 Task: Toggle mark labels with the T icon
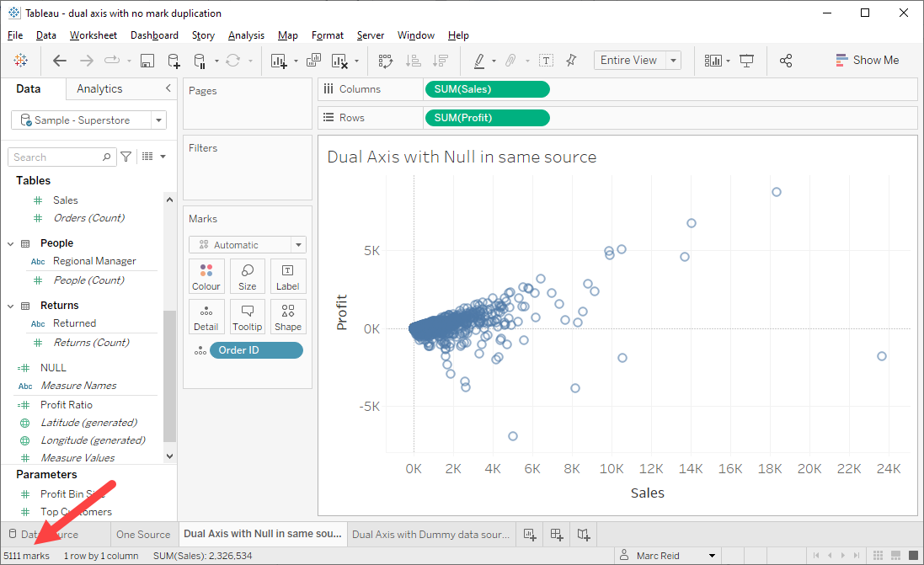(x=546, y=61)
